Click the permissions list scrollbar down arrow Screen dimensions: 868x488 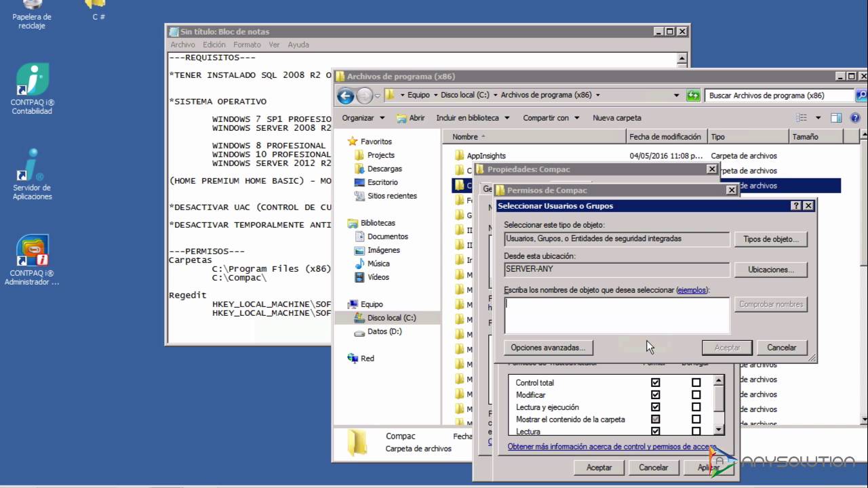pos(719,430)
